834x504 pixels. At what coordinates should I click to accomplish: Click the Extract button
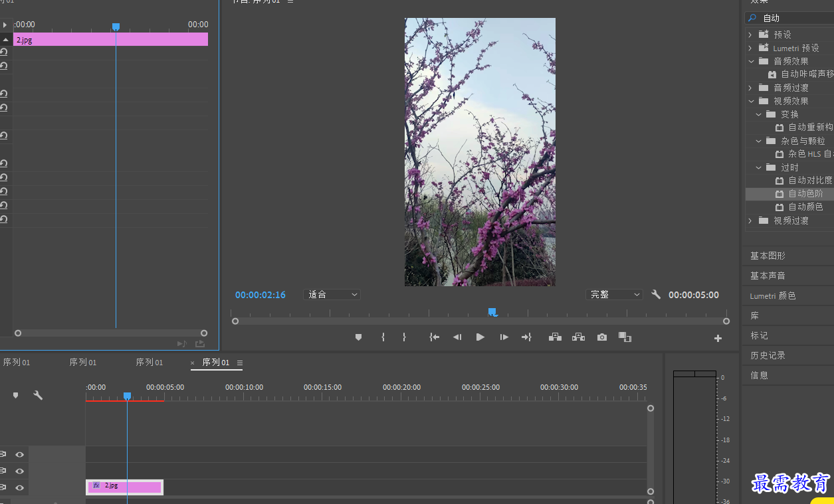click(x=578, y=337)
